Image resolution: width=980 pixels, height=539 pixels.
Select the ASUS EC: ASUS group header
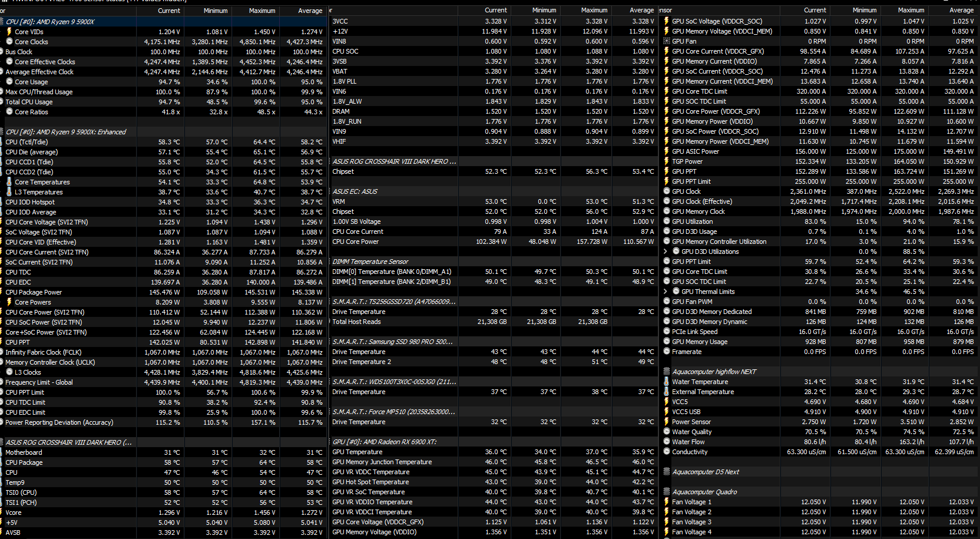(x=494, y=191)
